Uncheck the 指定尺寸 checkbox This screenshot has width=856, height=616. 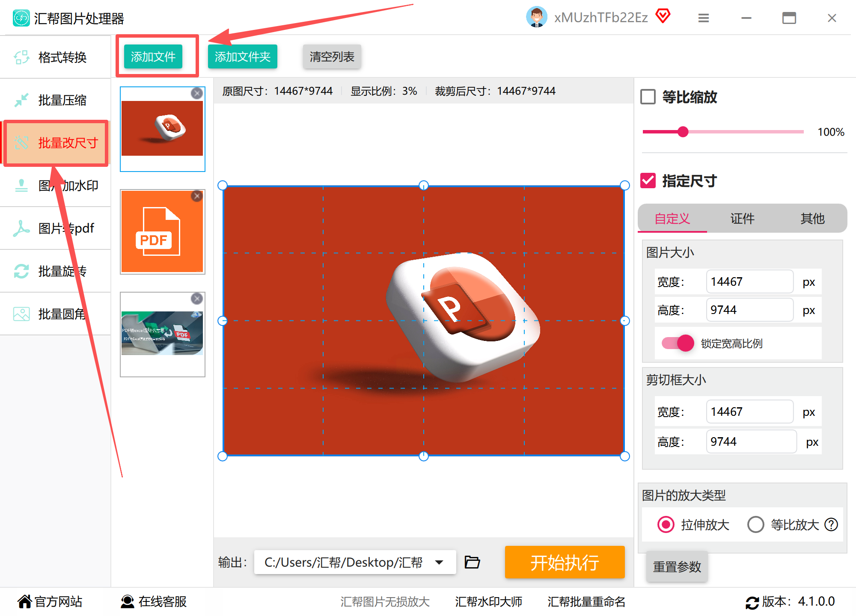tap(648, 181)
